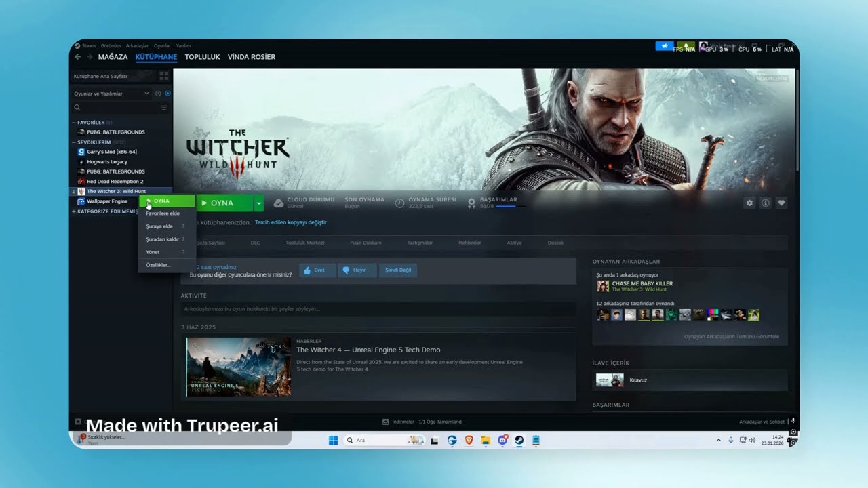The height and width of the screenshot is (488, 868).
Task: Open the advanced filter options icon
Action: (x=164, y=108)
